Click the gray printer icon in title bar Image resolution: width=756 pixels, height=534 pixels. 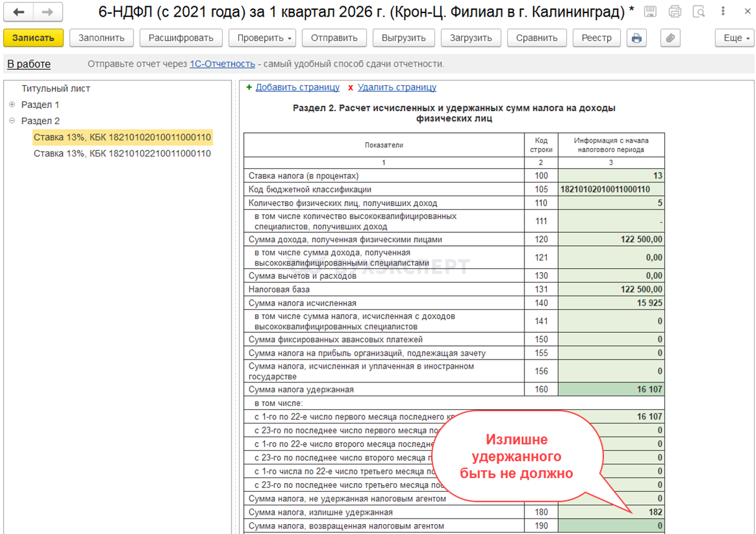(675, 12)
